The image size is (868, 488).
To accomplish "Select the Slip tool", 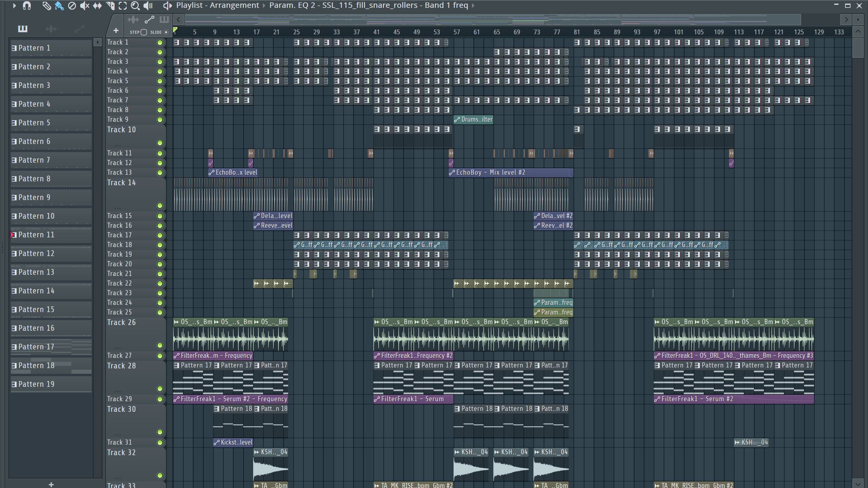I will (97, 5).
